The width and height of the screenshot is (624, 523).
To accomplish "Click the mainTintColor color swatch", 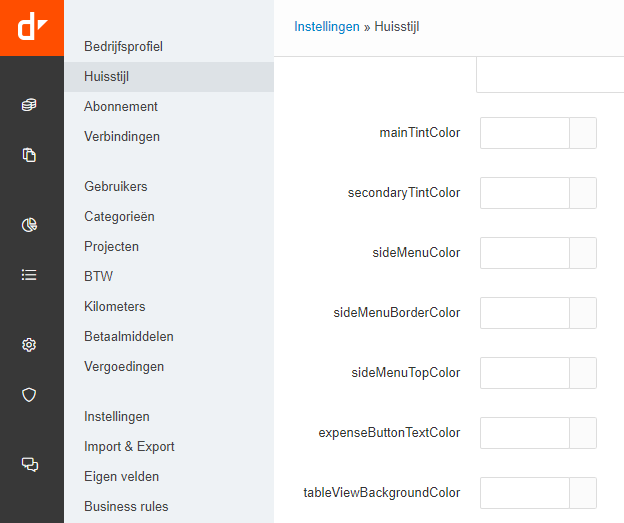I will (x=583, y=133).
